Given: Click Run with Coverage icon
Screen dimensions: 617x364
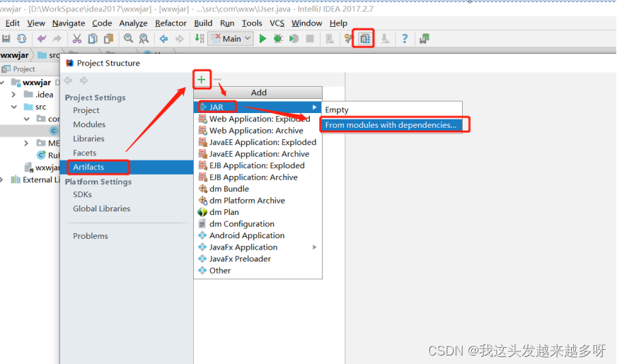Looking at the screenshot, I should (x=294, y=39).
